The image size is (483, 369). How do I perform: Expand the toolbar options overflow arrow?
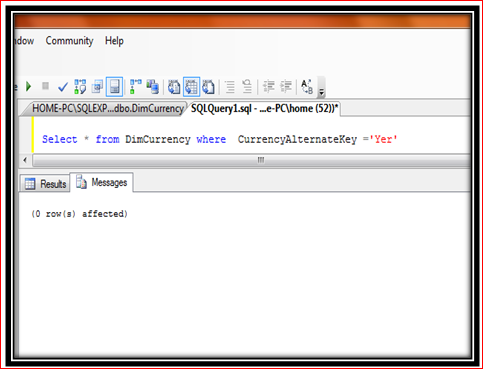point(321,92)
